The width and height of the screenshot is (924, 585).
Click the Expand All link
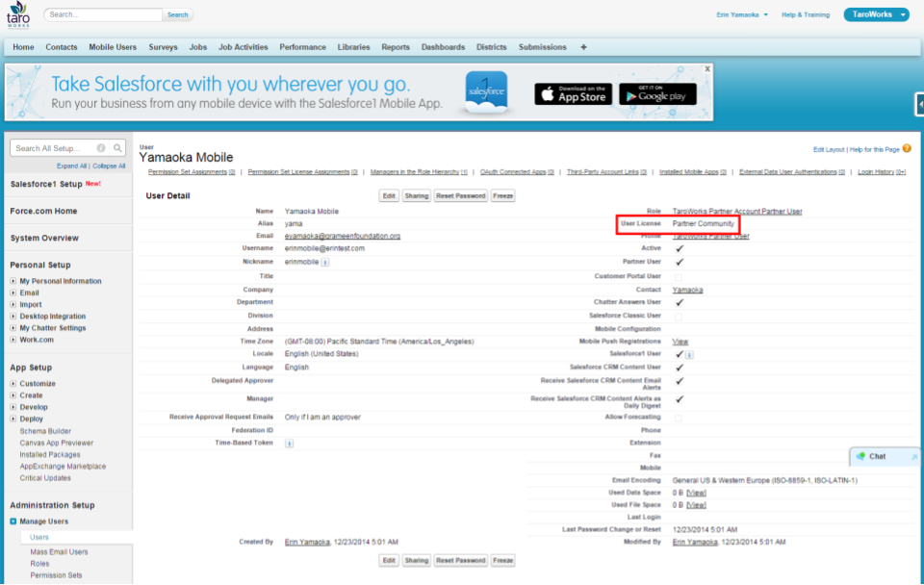tap(72, 166)
